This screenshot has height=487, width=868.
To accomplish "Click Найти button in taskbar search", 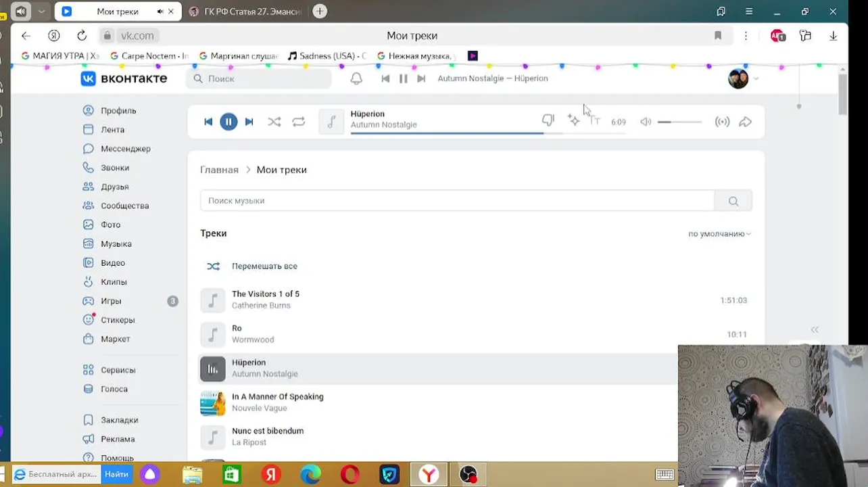I will click(x=116, y=474).
